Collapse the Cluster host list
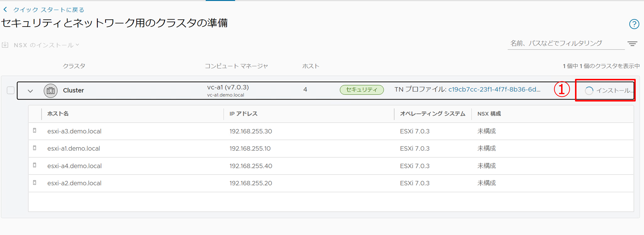The width and height of the screenshot is (644, 235). (30, 91)
